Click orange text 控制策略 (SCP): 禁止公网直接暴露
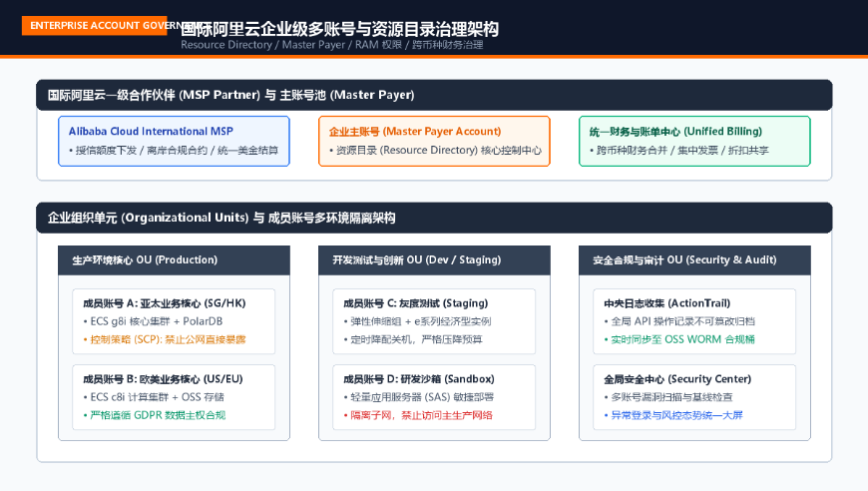Screen dimensions: 868x491 [x=165, y=339]
